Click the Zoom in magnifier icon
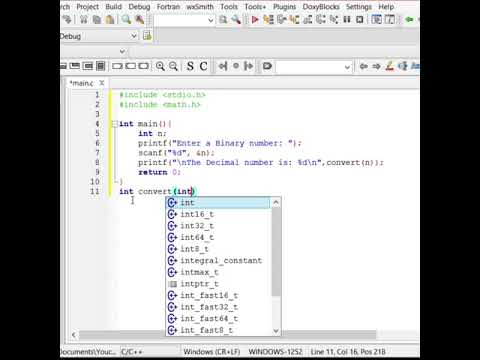 point(160,66)
